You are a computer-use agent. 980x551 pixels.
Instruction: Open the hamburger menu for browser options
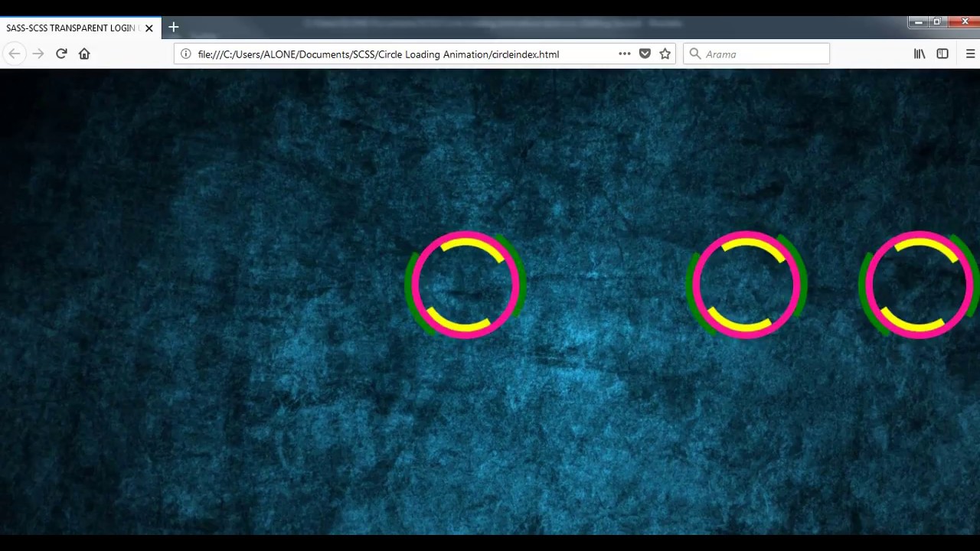[x=970, y=54]
